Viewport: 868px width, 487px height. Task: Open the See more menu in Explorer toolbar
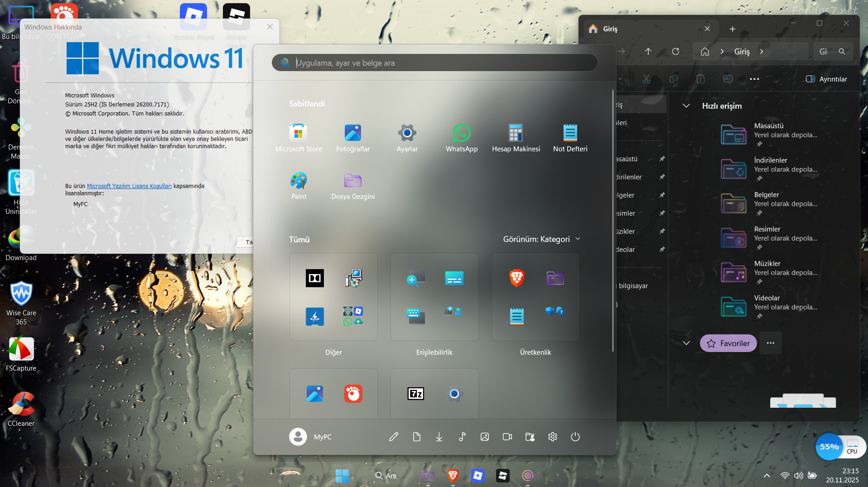[x=754, y=79]
